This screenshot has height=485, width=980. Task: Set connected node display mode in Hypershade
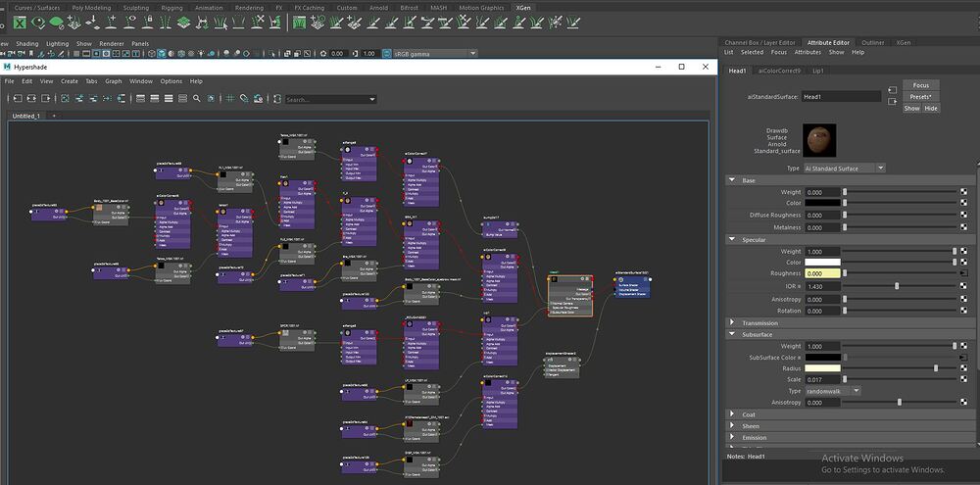pyautogui.click(x=155, y=98)
